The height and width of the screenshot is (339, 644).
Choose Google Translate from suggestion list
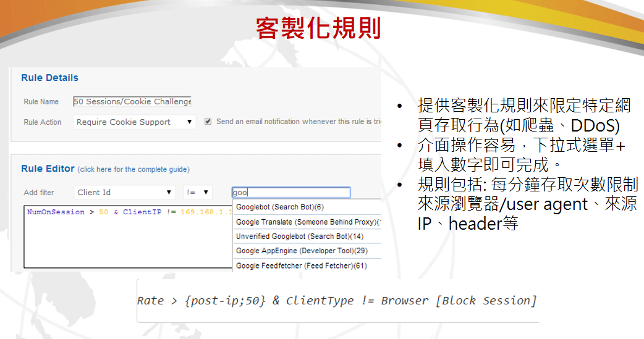pyautogui.click(x=307, y=222)
